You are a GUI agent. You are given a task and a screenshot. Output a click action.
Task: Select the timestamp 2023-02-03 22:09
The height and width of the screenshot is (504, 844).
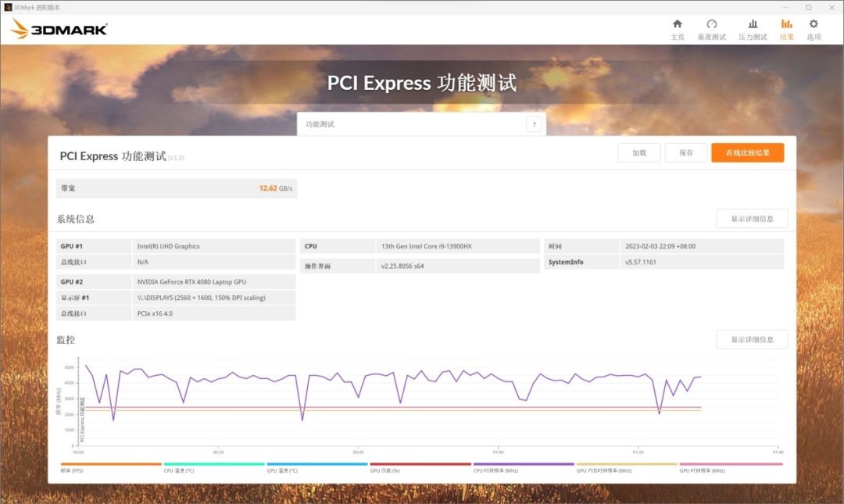click(x=660, y=246)
